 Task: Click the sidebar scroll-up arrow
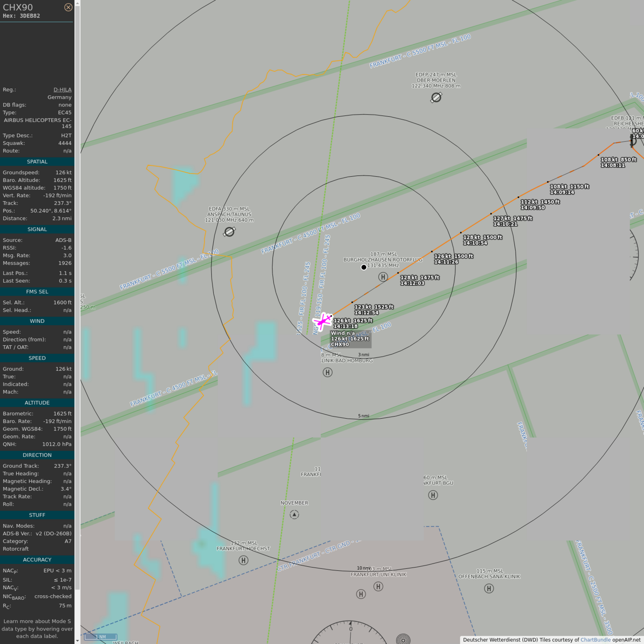pos(77,3)
